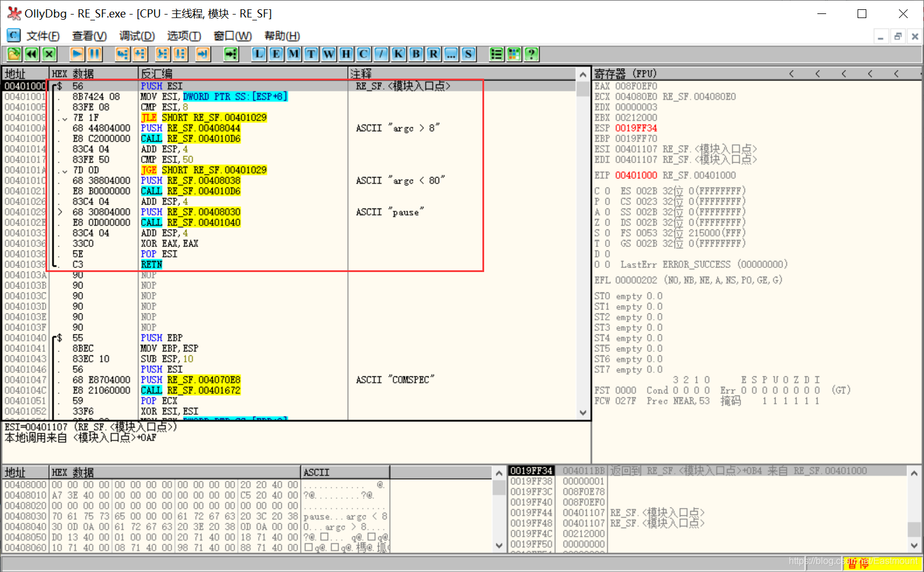Open the 查看(V) menu
This screenshot has height=572, width=924.
(89, 36)
